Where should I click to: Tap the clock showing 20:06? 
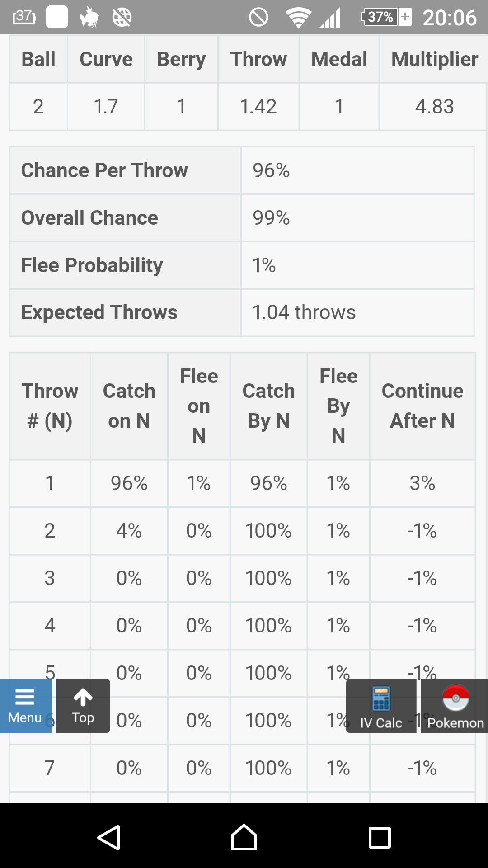click(x=450, y=18)
